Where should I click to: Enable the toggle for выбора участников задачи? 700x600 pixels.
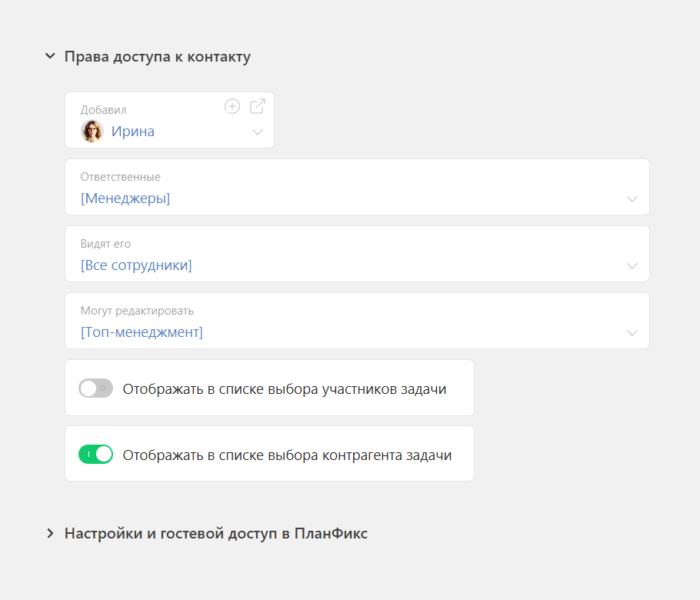[95, 388]
